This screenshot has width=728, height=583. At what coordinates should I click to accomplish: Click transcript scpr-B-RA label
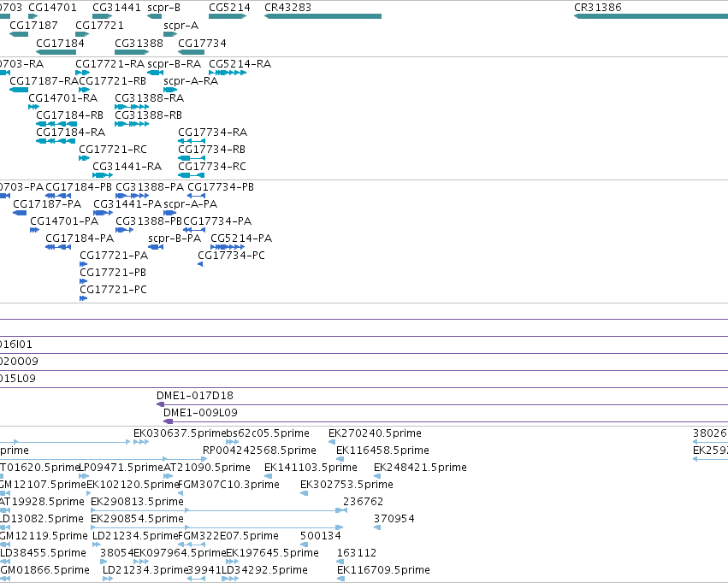175,64
